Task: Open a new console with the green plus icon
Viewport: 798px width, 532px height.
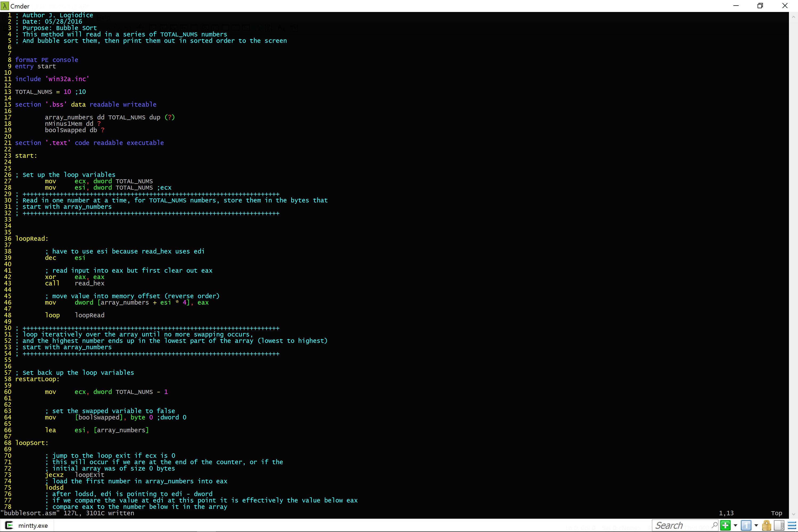Action: pos(725,525)
